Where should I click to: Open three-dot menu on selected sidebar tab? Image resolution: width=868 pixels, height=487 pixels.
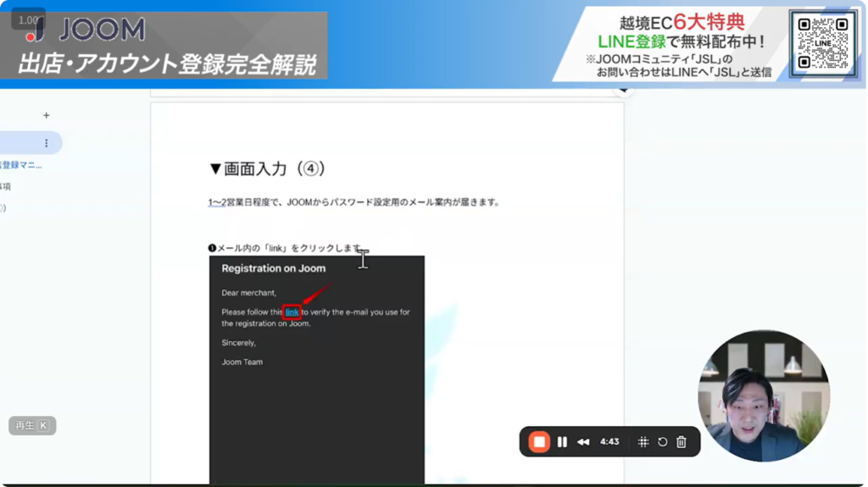tap(47, 143)
